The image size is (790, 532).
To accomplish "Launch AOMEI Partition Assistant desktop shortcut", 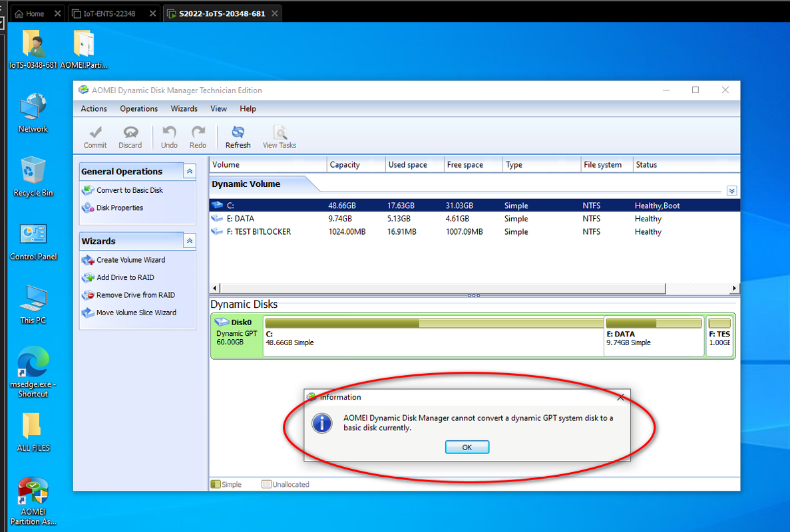I will pyautogui.click(x=33, y=501).
